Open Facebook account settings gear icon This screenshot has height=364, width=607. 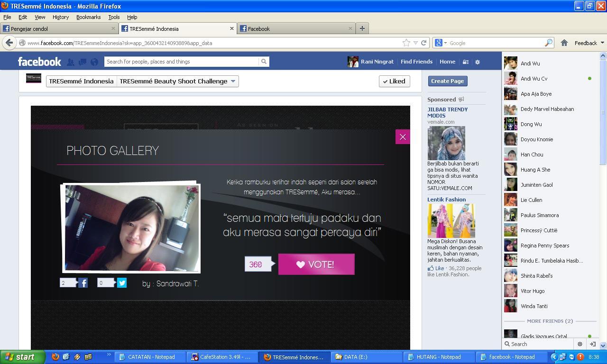[x=478, y=62]
